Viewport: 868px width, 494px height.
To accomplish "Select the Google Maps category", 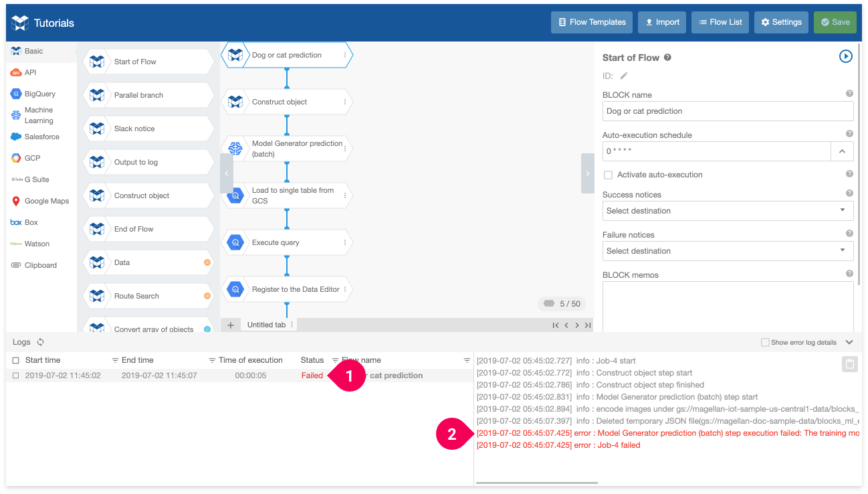I will click(x=41, y=201).
